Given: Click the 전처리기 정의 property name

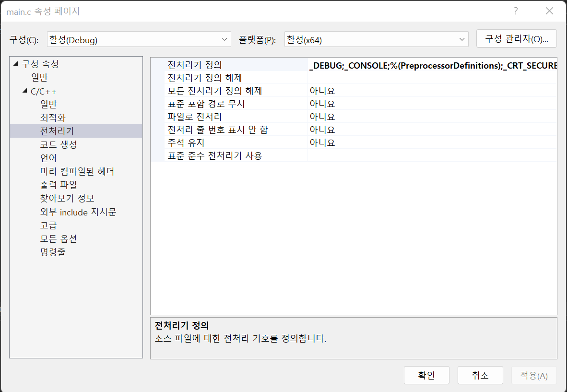Looking at the screenshot, I should coord(195,65).
